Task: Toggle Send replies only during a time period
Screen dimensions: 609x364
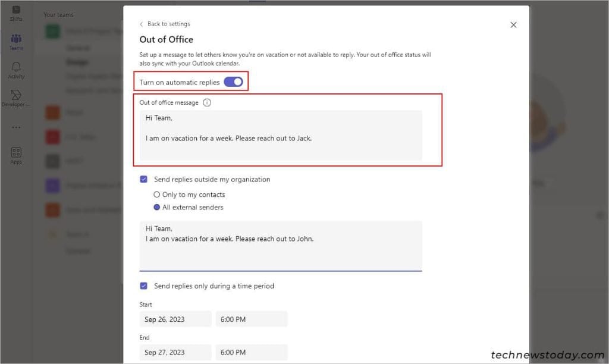Action: (144, 285)
